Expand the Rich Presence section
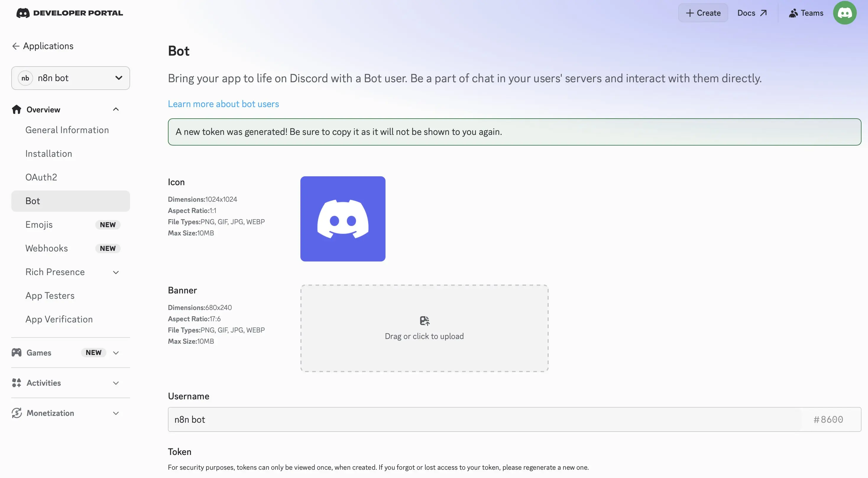The image size is (868, 478). (x=116, y=272)
